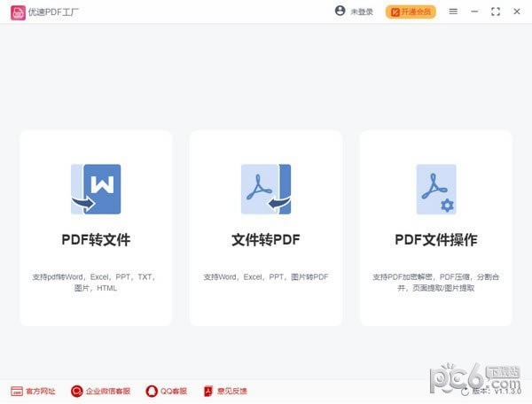Image resolution: width=532 pixels, height=404 pixels.
Task: Click the version refresh icon
Action: pos(465,392)
